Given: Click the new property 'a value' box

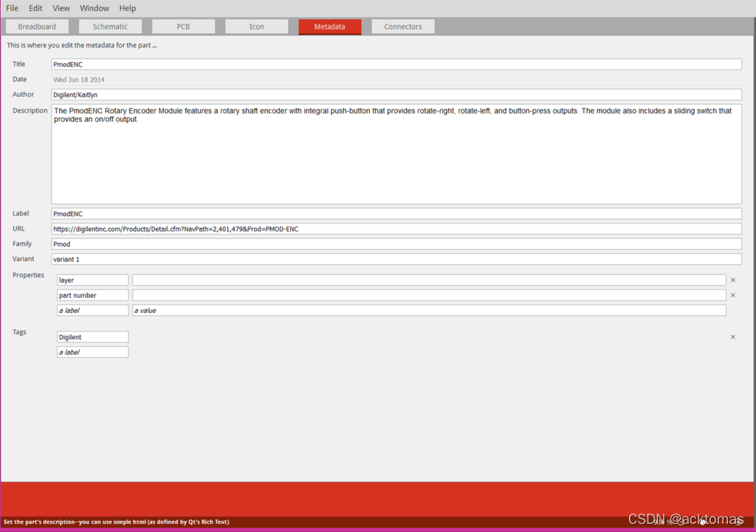Looking at the screenshot, I should click(429, 311).
